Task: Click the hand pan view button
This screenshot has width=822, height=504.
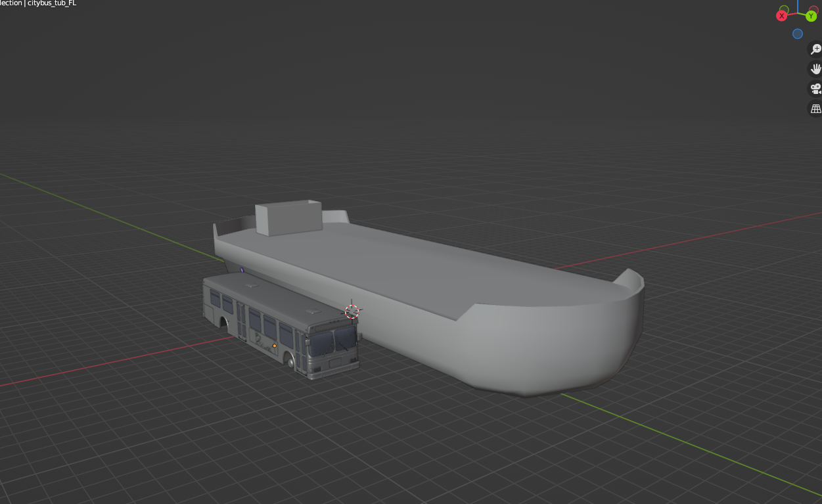Action: pos(815,69)
